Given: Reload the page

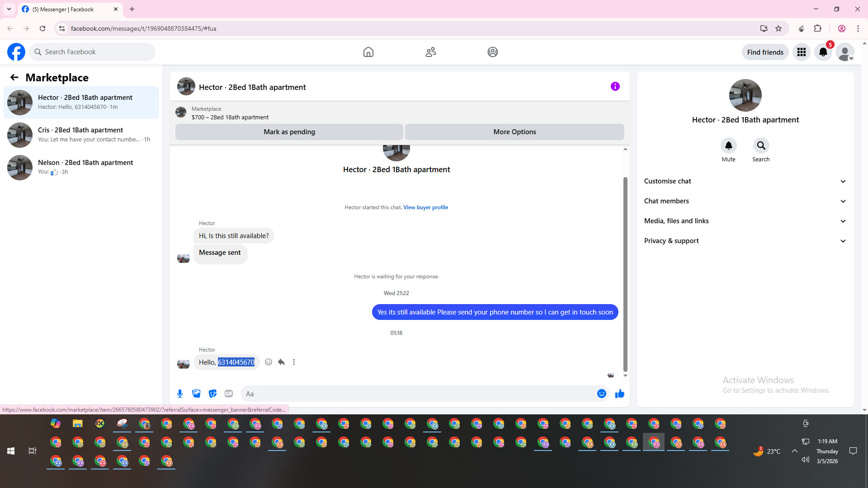Looking at the screenshot, I should coord(42,28).
